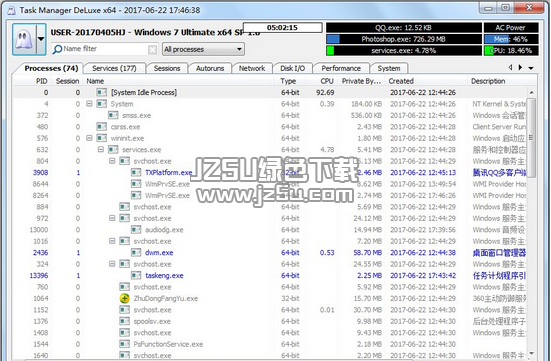The height and width of the screenshot is (361, 551).
Task: Collapse svchost.exe node with PID 804
Action: click(x=112, y=161)
